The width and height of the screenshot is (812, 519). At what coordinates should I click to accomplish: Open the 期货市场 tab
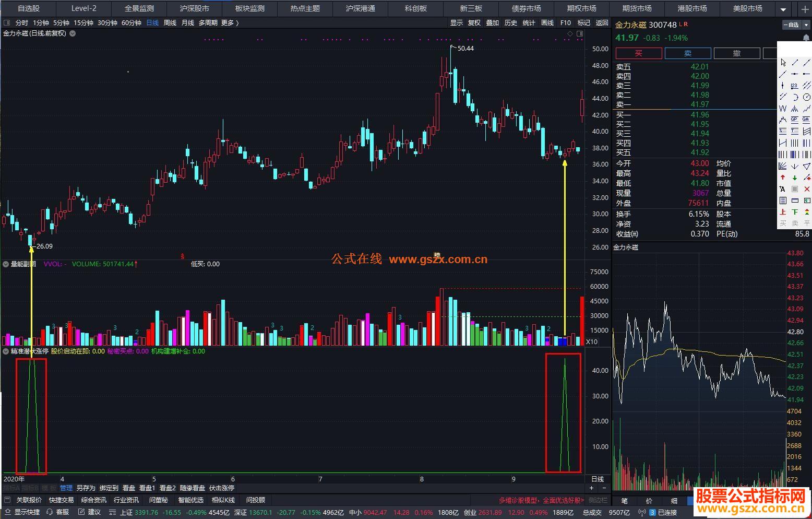tap(637, 9)
